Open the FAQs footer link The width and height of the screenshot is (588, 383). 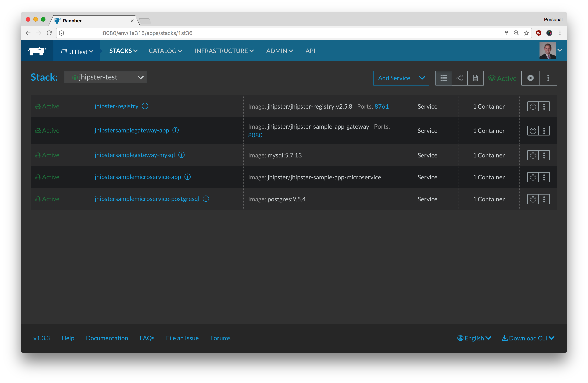pos(147,338)
